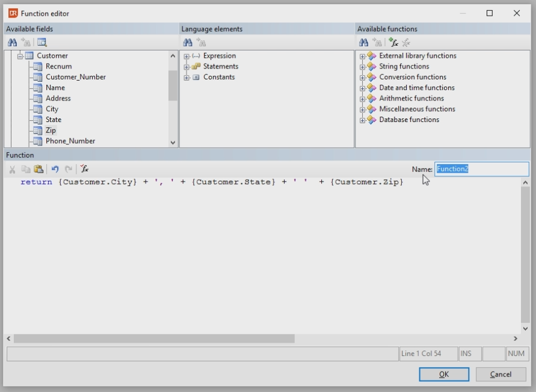Click the add new function icon
Screen dimensions: 536x392
click(393, 43)
